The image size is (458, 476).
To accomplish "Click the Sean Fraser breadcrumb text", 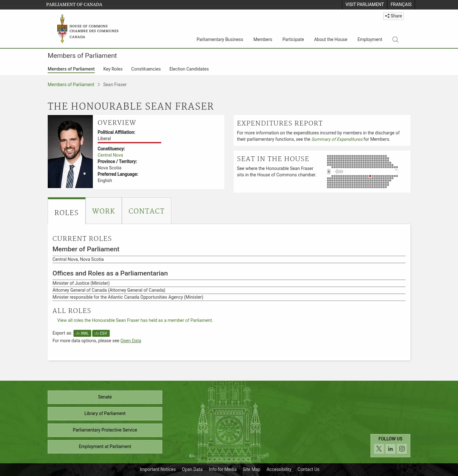I will point(115,85).
